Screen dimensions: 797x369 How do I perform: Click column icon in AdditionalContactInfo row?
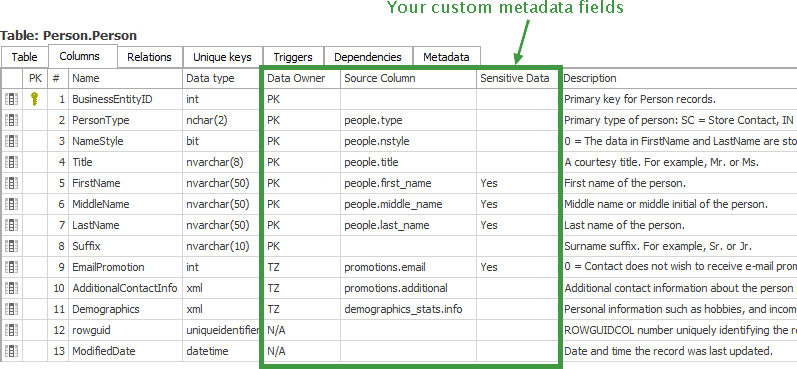(12, 288)
